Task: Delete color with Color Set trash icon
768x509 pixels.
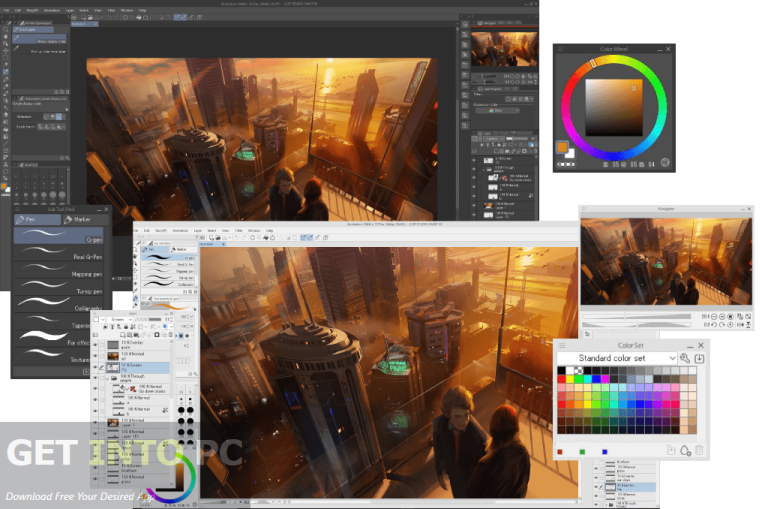Action: coord(699,450)
